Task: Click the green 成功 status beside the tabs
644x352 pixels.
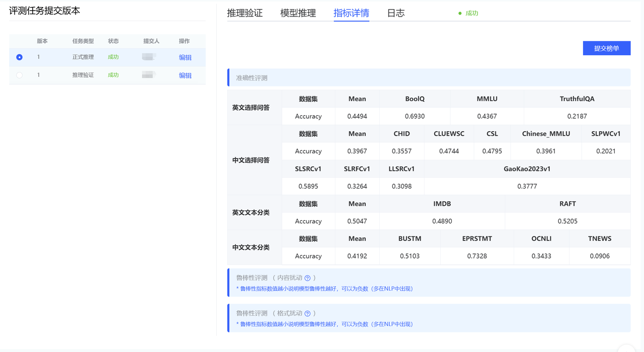Action: pyautogui.click(x=471, y=14)
